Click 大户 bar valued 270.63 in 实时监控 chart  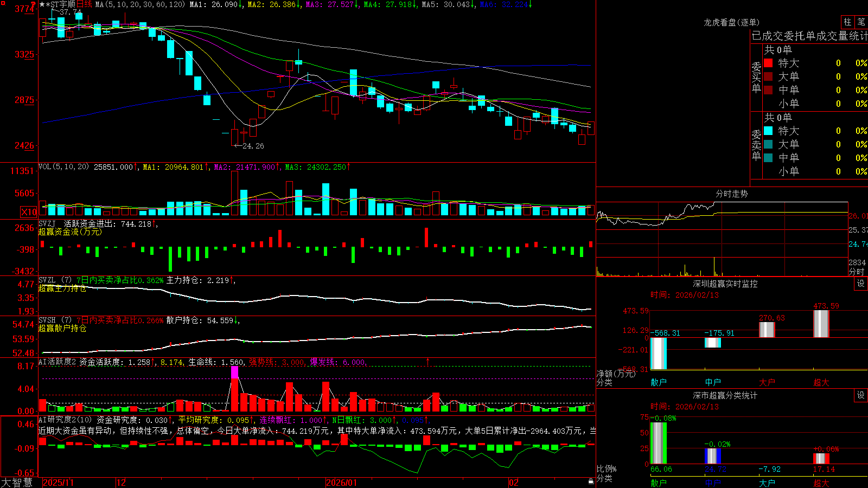coord(767,330)
